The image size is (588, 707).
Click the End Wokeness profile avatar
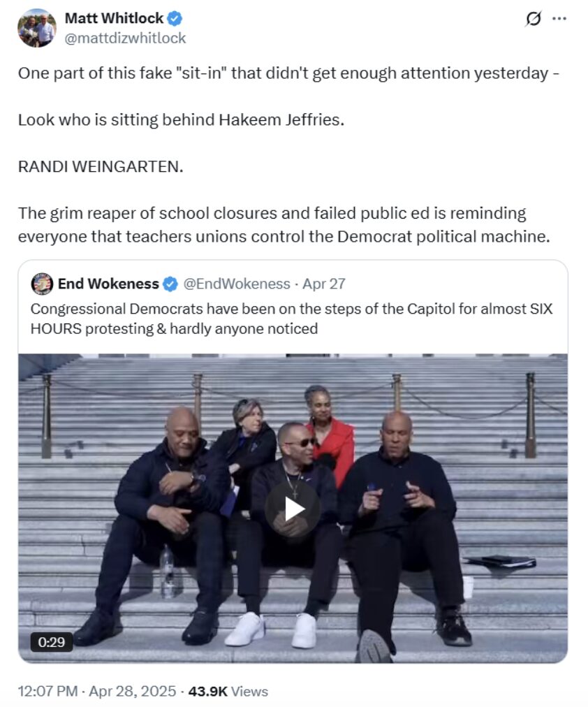tap(42, 284)
